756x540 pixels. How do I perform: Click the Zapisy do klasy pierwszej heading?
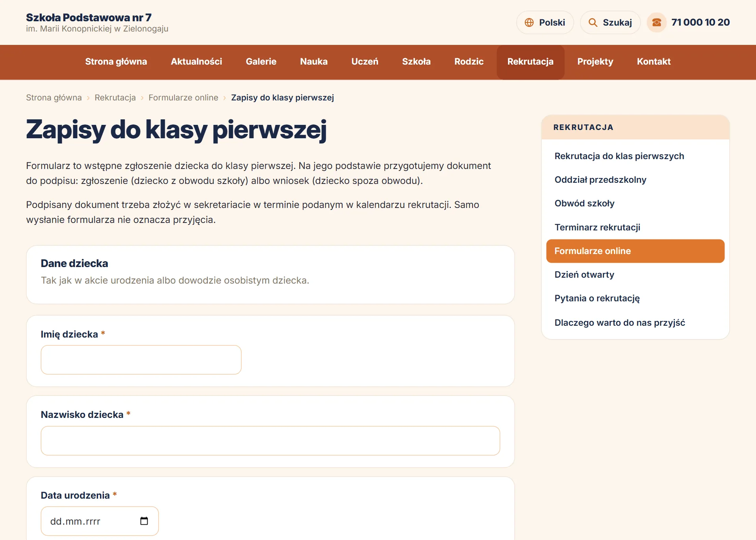[x=176, y=130]
